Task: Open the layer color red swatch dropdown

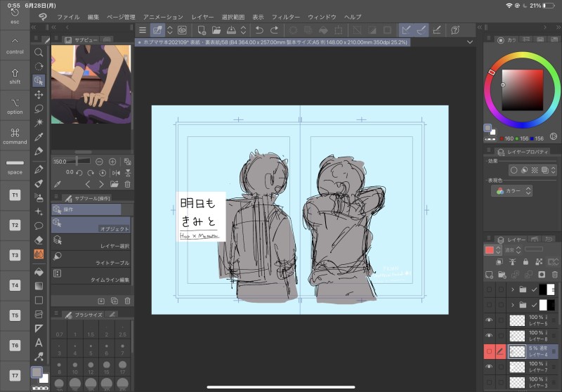Action: tap(493, 250)
